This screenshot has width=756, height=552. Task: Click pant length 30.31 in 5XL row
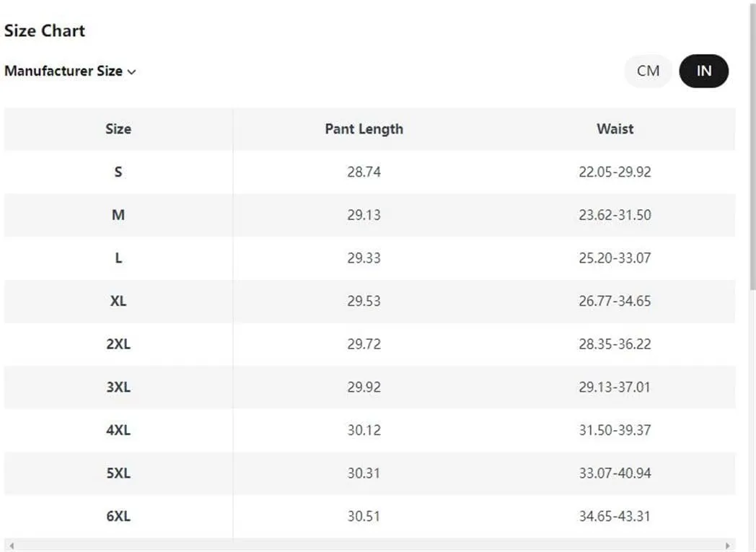coord(364,473)
